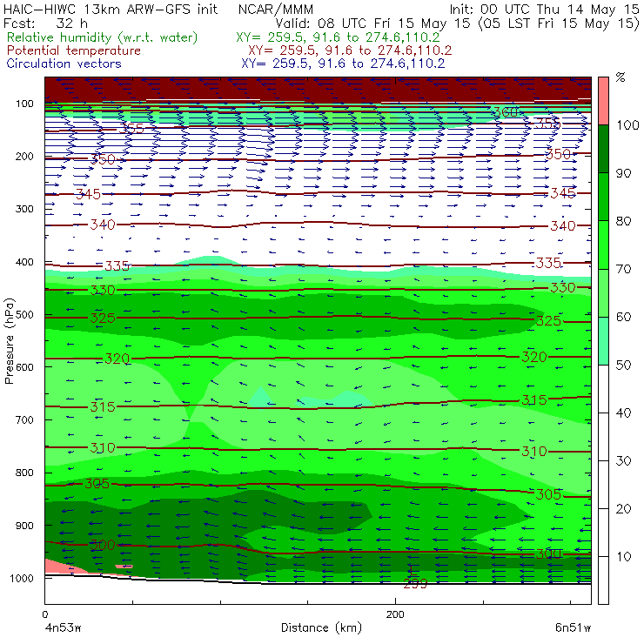
Task: Click the '%' unit label above the colorbar
Action: (x=621, y=77)
